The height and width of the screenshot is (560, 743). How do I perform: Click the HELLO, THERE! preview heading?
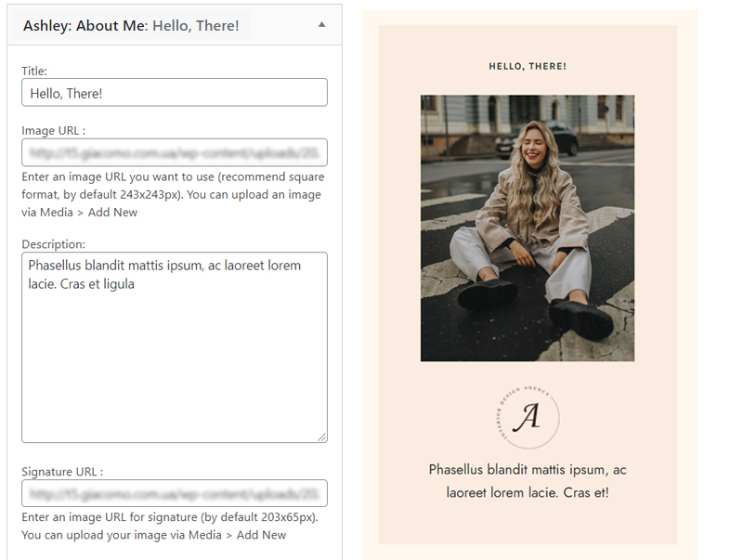(x=527, y=67)
